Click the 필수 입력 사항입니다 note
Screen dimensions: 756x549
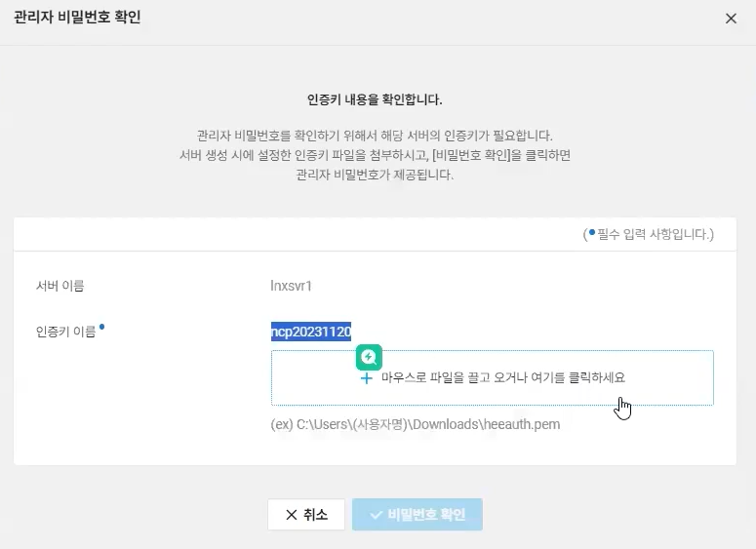pos(648,234)
